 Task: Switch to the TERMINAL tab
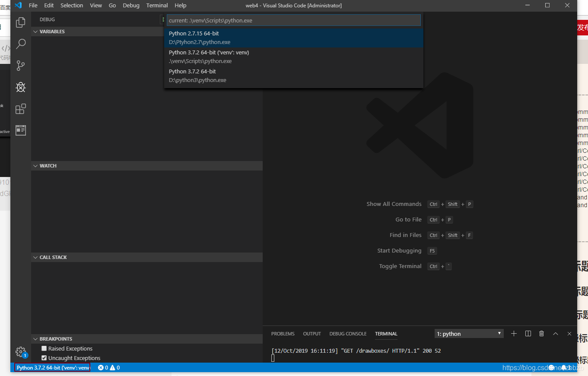pos(386,334)
